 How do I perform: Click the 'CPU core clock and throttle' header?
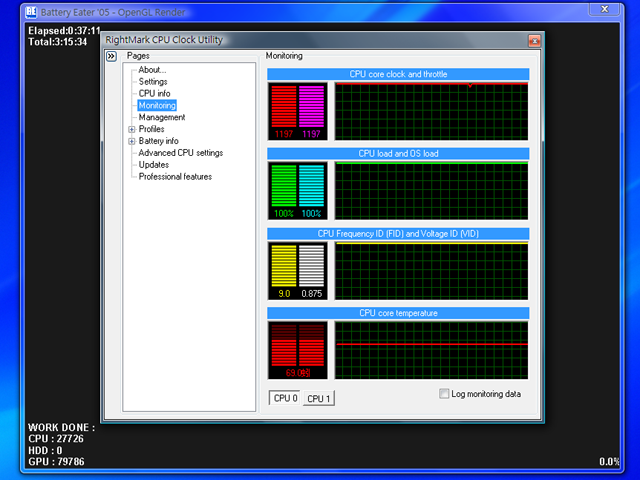pyautogui.click(x=398, y=74)
